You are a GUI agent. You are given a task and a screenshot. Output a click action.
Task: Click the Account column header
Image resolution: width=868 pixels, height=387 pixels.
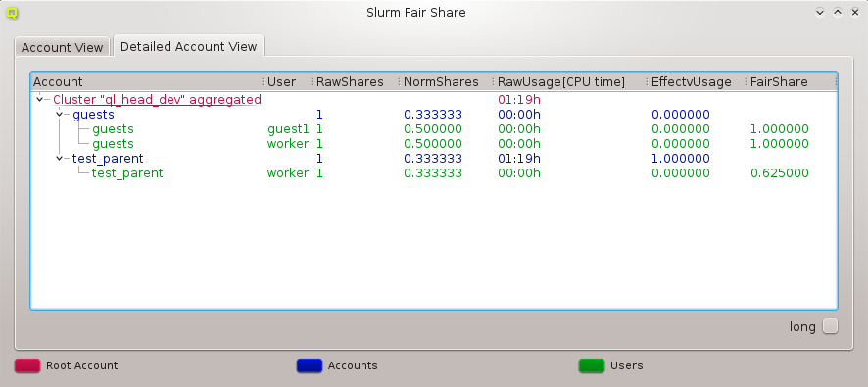pyautogui.click(x=147, y=82)
